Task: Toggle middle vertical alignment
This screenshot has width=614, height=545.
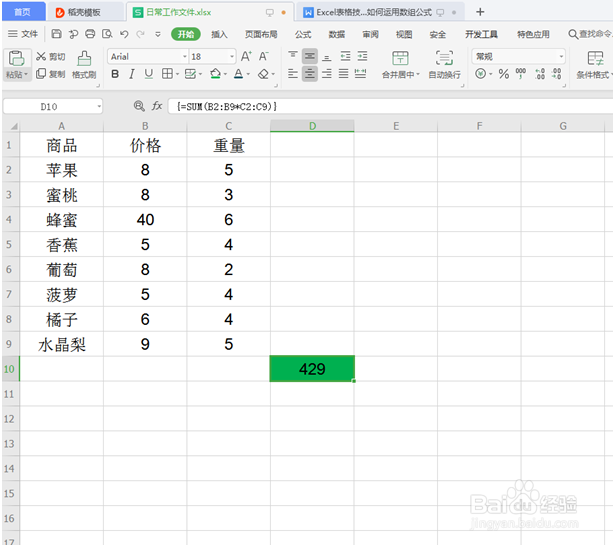Action: point(310,56)
